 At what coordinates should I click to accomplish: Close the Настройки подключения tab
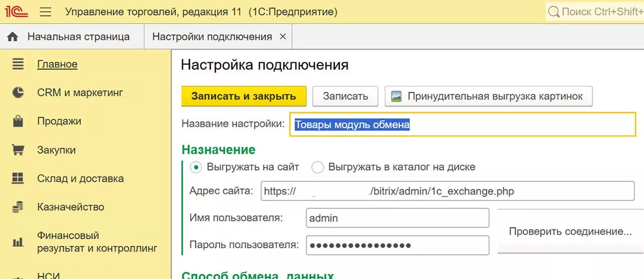283,37
